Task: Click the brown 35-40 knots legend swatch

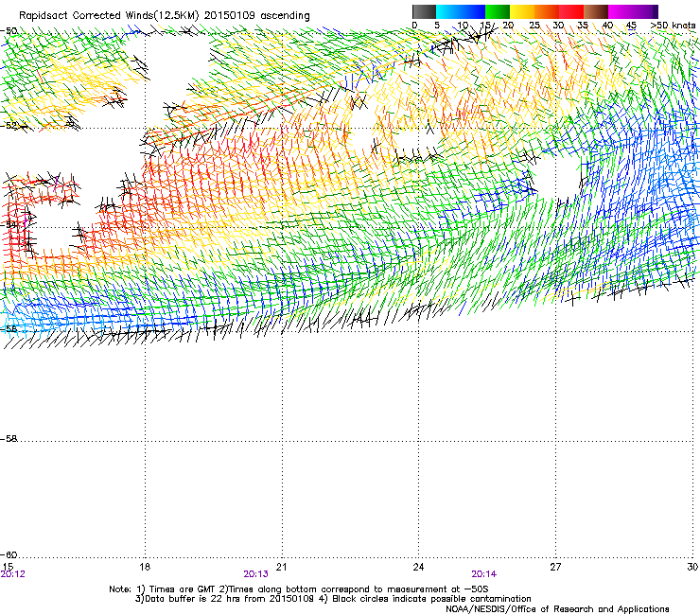Action: (x=596, y=11)
